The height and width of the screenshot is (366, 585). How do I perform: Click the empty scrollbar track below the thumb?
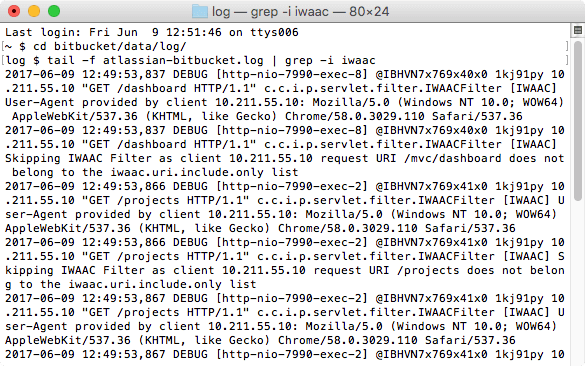point(578,284)
